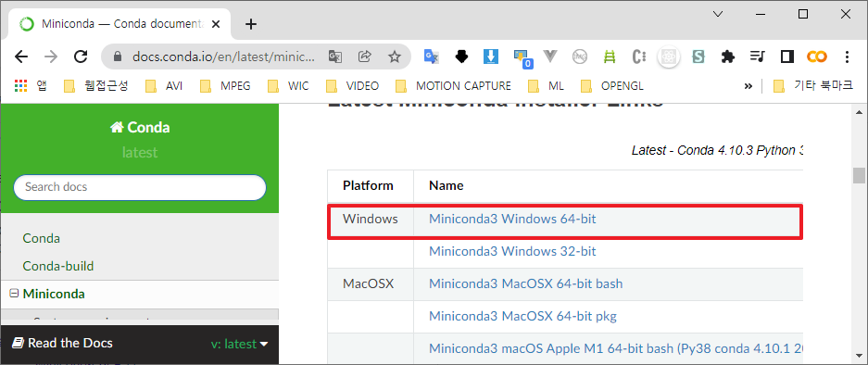The image size is (868, 365).
Task: Click the Name column header
Action: 447,185
